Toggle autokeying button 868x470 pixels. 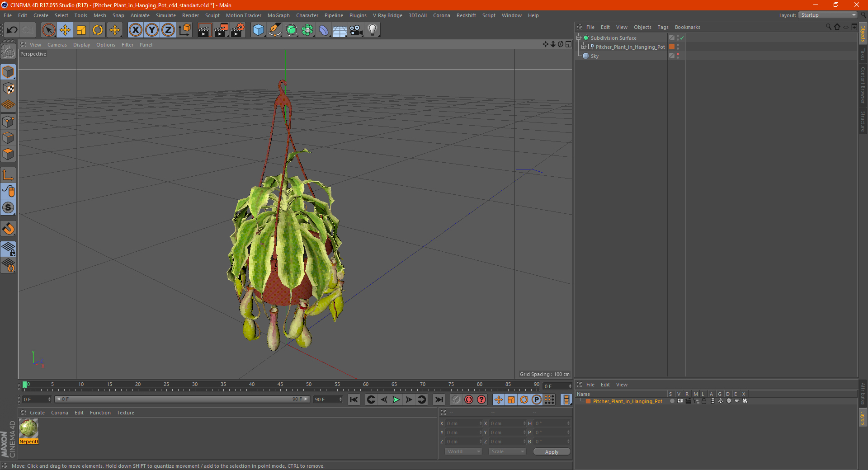(469, 399)
